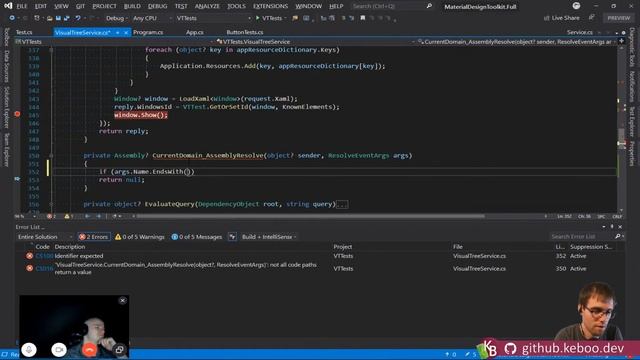The height and width of the screenshot is (360, 640).
Task: Pin the VisualTreeService.cs tab
Action: [x=118, y=32]
